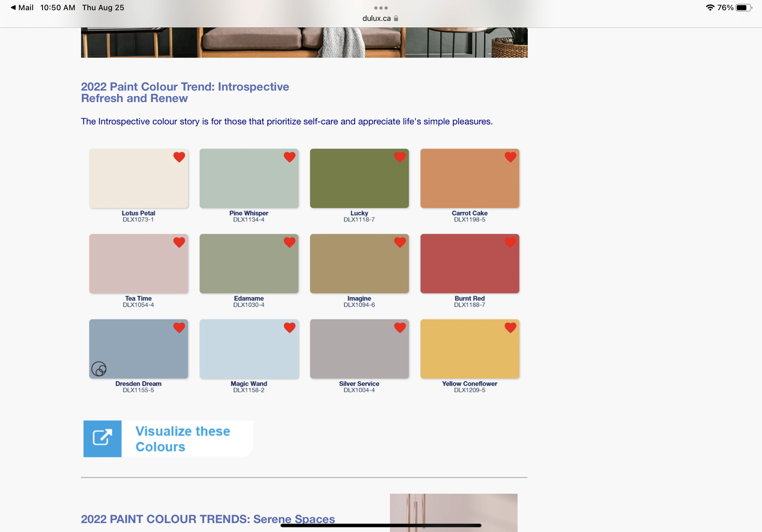This screenshot has width=762, height=532.
Task: Click the DLX1188-7 colour code
Action: pyautogui.click(x=470, y=305)
